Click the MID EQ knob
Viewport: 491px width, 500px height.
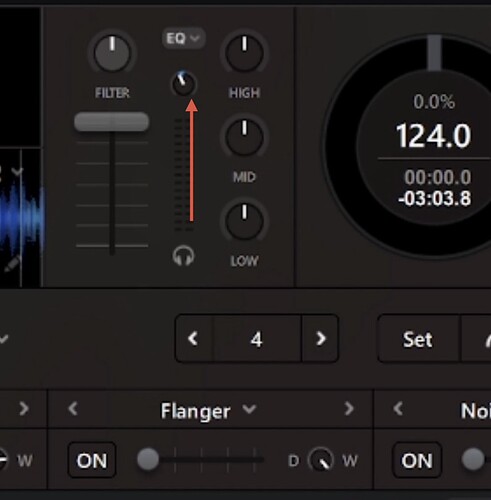[244, 137]
